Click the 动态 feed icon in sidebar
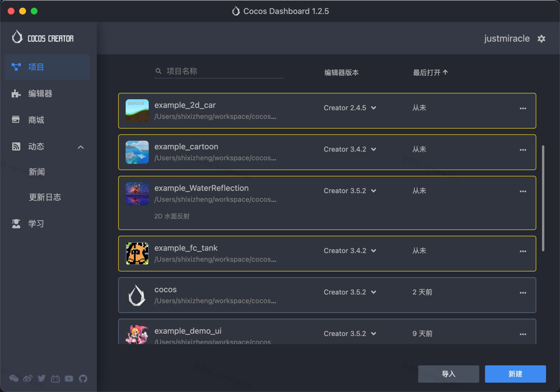The image size is (560, 392). [x=16, y=146]
